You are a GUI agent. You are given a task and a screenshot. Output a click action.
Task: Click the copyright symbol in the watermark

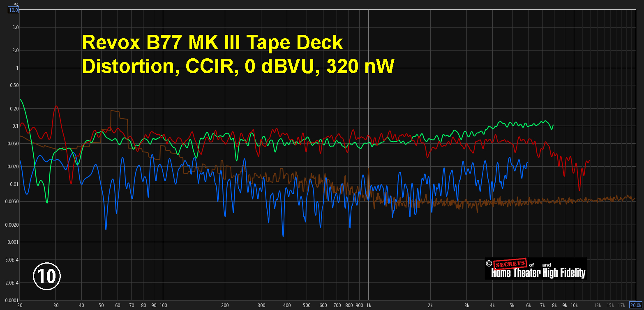pos(489,264)
